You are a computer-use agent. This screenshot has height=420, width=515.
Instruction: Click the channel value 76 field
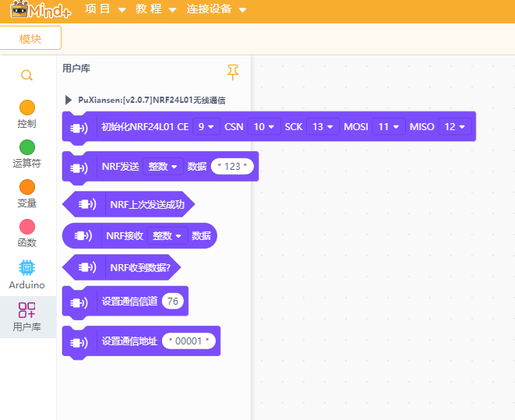[172, 301]
